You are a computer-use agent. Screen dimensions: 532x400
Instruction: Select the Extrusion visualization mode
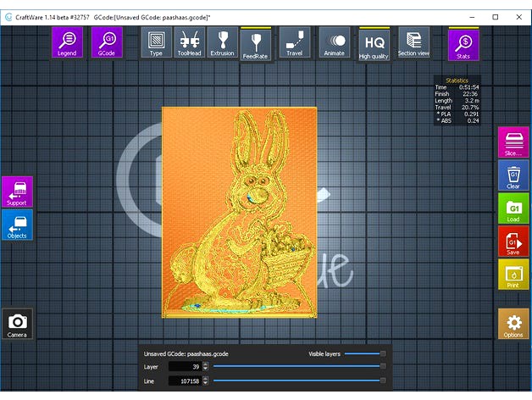222,42
